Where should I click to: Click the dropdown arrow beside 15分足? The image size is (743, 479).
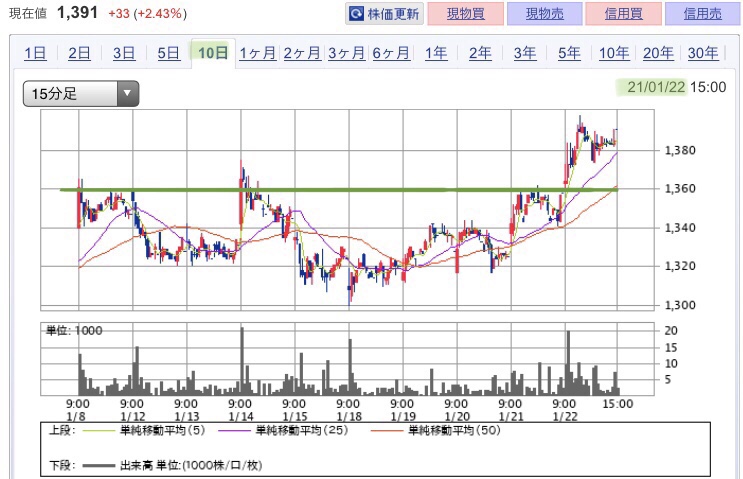click(127, 93)
